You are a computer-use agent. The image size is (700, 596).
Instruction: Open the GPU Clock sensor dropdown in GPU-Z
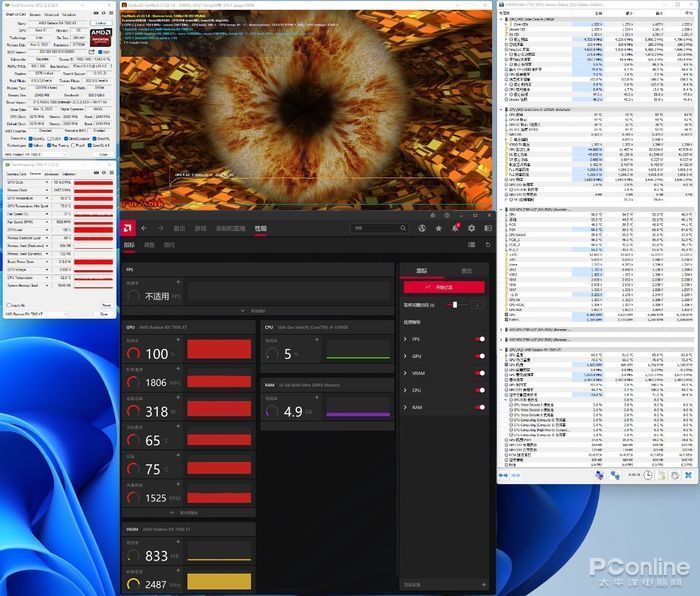pos(47,183)
